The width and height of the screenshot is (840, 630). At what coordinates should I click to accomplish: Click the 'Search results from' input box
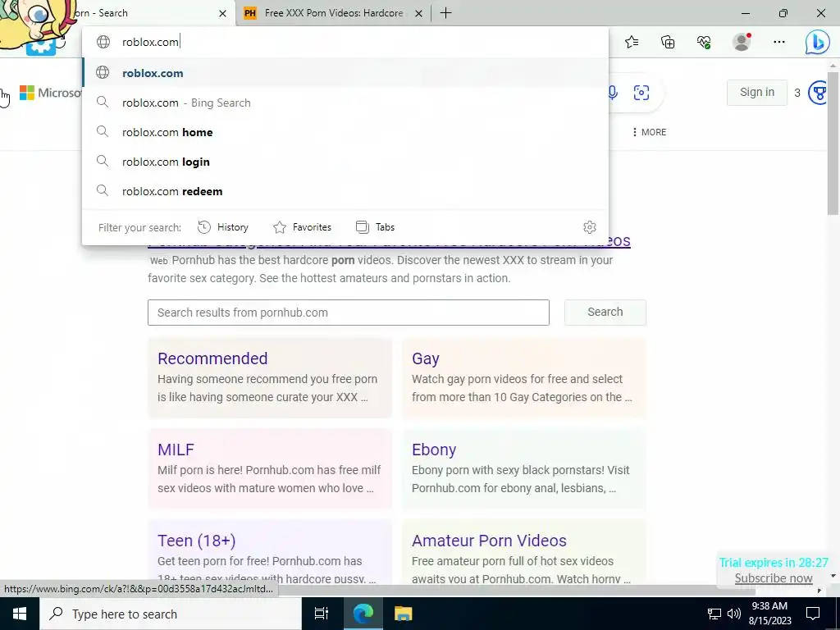[348, 313]
